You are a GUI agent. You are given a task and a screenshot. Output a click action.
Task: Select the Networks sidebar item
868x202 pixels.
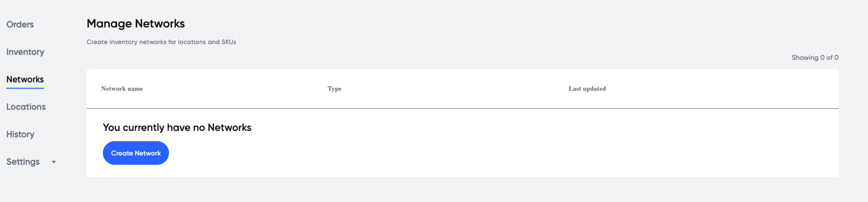tap(25, 79)
